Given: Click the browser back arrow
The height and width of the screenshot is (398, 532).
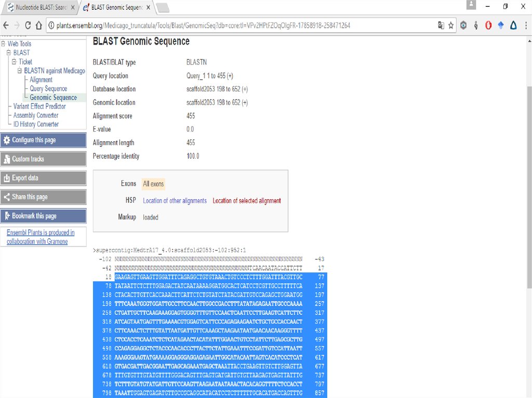Looking at the screenshot, I should point(6,25).
